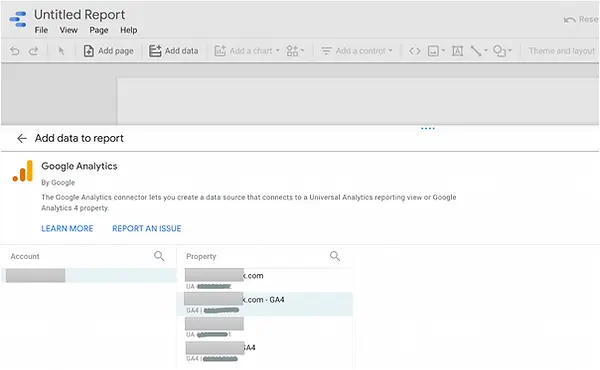Click the undo arrow in toolbar
Image resolution: width=600 pixels, height=370 pixels.
coord(15,51)
